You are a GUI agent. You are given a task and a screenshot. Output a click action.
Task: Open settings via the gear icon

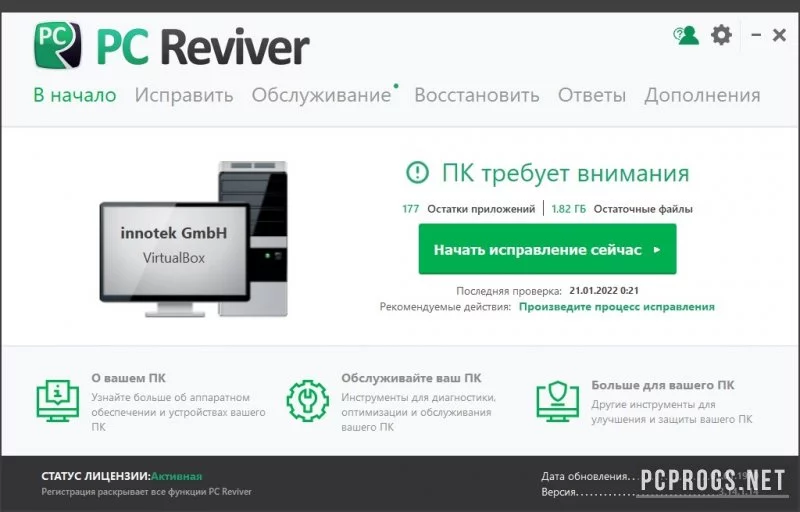pos(721,35)
